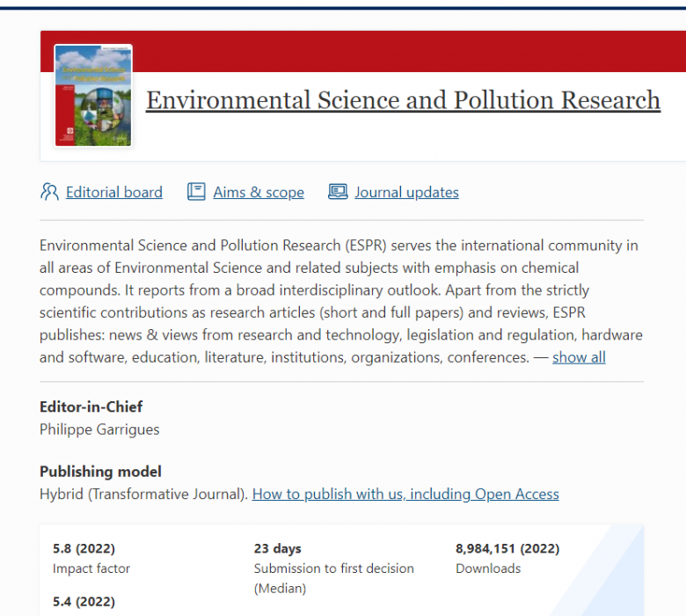Click the Aims & scope book icon
This screenshot has height=616, width=686.
pos(196,192)
